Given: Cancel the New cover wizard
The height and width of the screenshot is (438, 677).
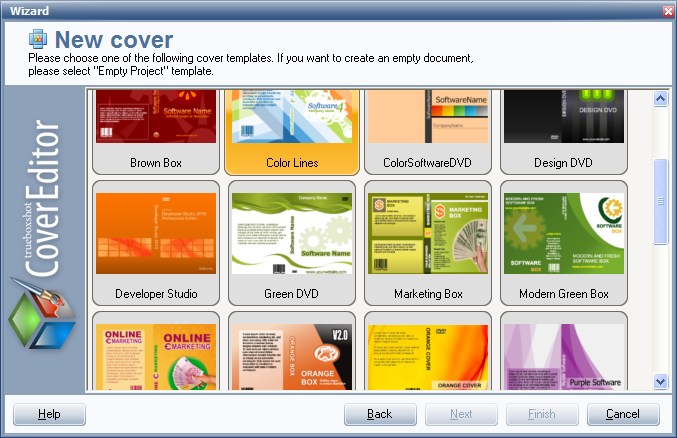Looking at the screenshot, I should tap(623, 414).
